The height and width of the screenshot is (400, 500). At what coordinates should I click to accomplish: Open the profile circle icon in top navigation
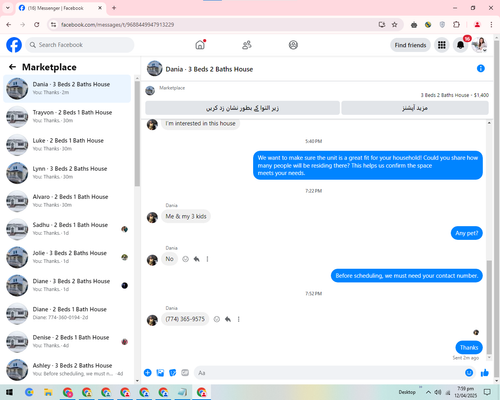click(x=293, y=45)
